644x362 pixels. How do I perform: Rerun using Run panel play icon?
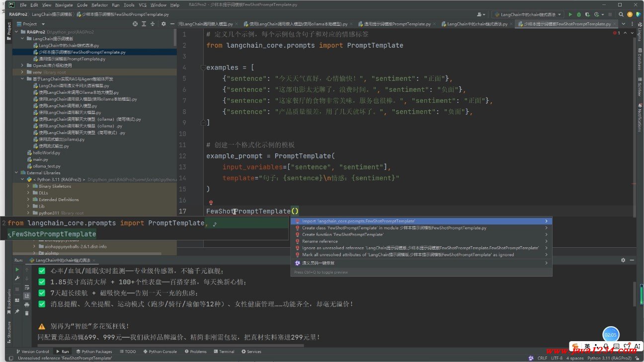coord(17,270)
